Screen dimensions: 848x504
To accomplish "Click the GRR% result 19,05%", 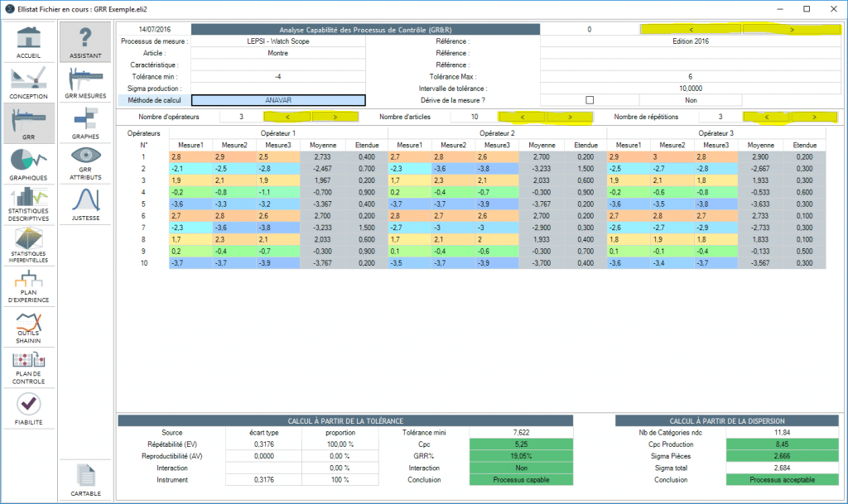I will [522, 456].
